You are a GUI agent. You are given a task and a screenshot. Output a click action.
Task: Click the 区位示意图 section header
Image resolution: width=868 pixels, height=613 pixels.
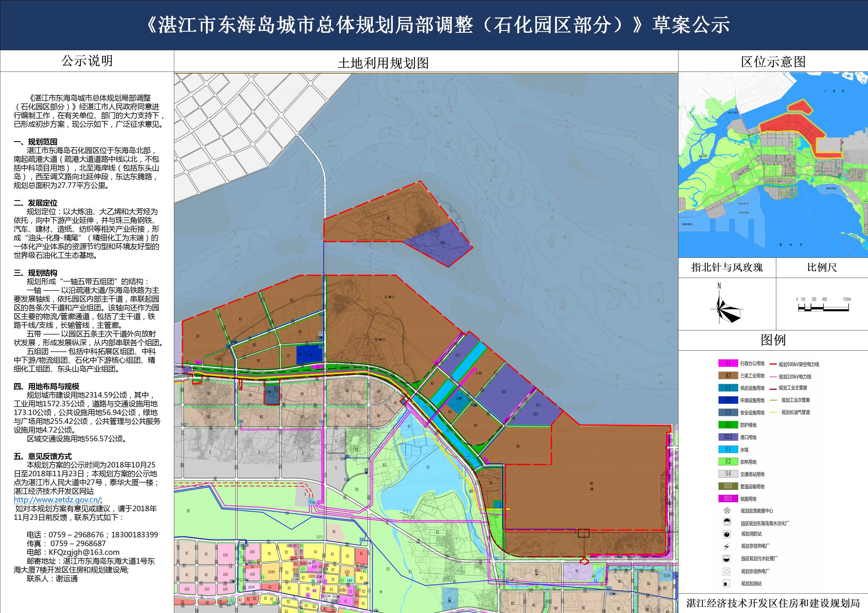773,62
